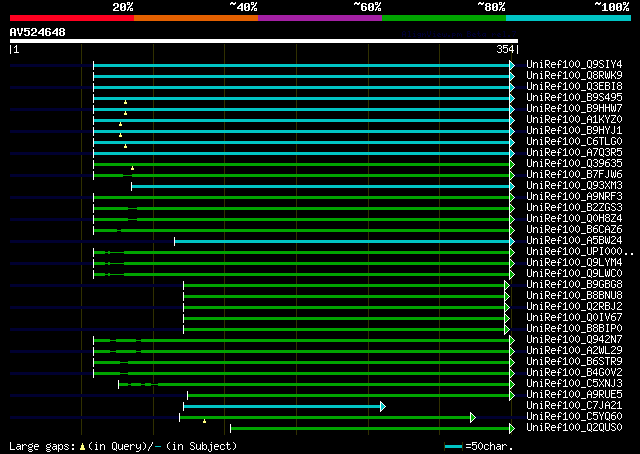The image size is (640, 454).
Task: Click the AV524648 query name
Action: tap(38, 33)
